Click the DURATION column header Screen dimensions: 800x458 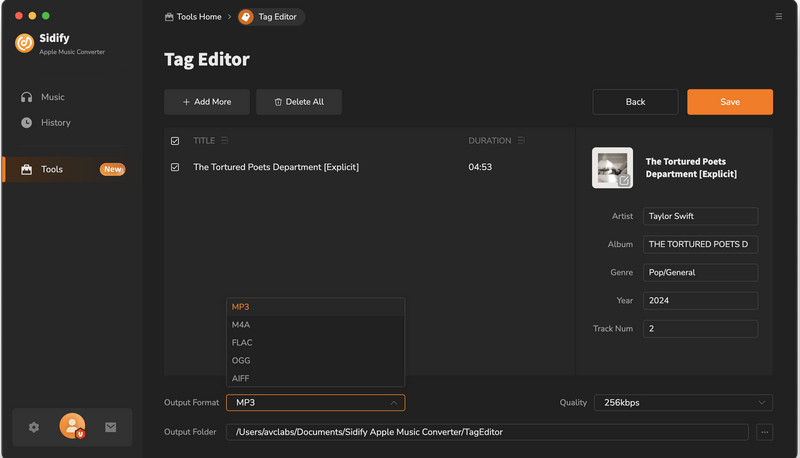tap(490, 140)
